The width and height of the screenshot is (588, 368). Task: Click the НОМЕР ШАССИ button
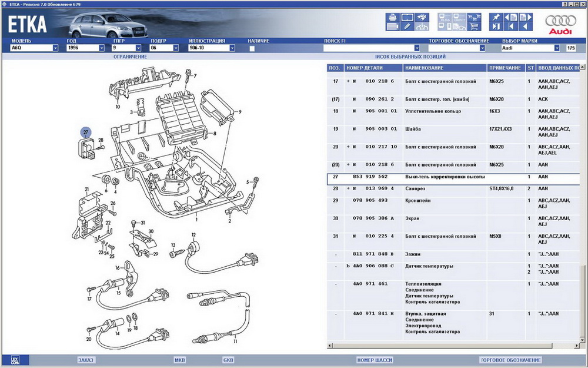click(x=375, y=360)
